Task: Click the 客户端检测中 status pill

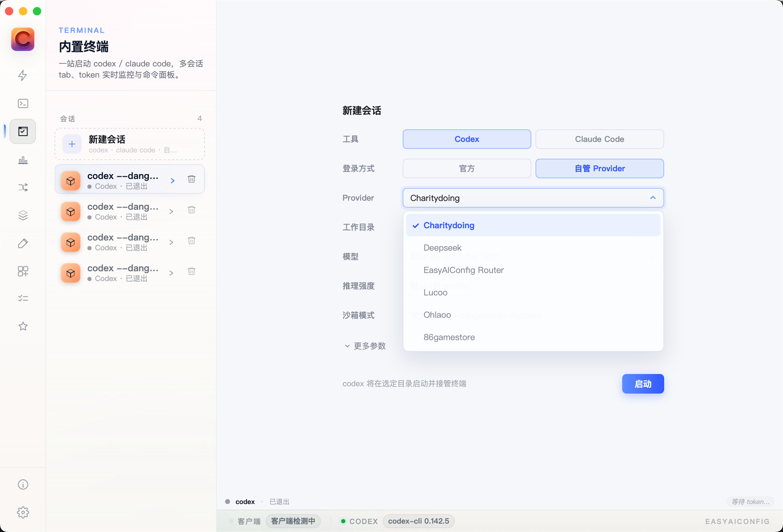Action: pos(293,521)
